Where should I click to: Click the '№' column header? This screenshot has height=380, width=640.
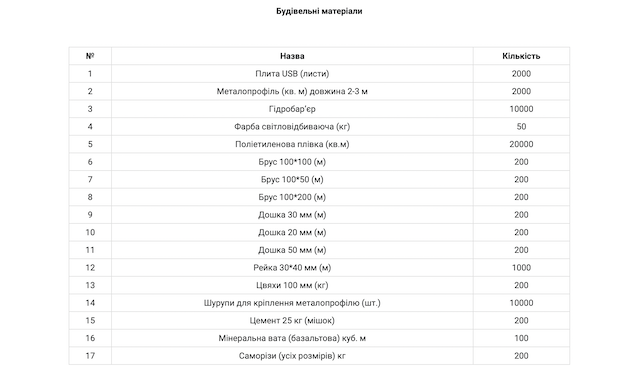click(90, 56)
